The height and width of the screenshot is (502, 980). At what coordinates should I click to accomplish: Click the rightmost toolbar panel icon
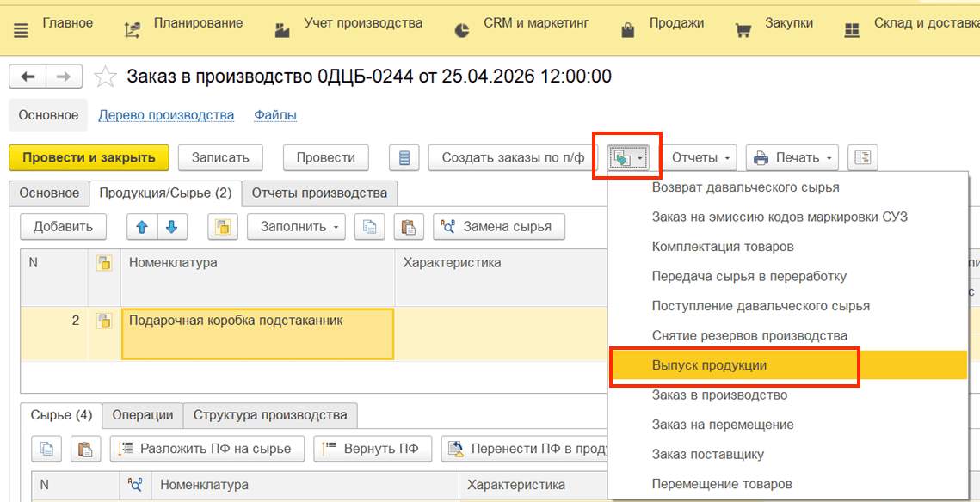(862, 158)
